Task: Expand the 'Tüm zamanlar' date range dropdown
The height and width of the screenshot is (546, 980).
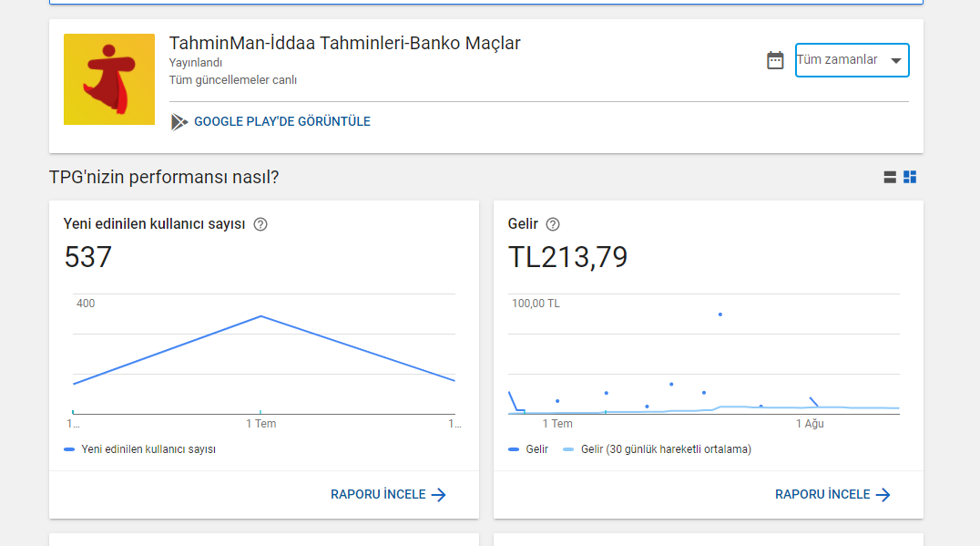Action: coord(852,60)
